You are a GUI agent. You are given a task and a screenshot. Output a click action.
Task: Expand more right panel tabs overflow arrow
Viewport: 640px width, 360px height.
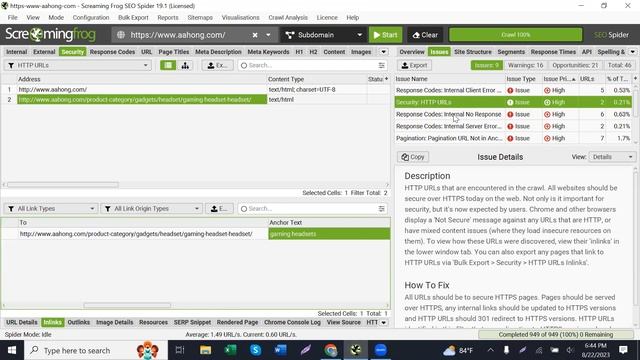coord(632,52)
